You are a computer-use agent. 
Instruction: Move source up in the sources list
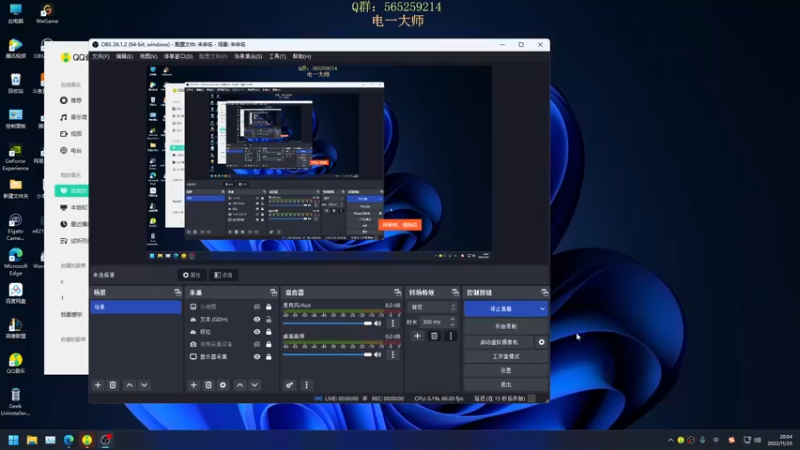(240, 385)
